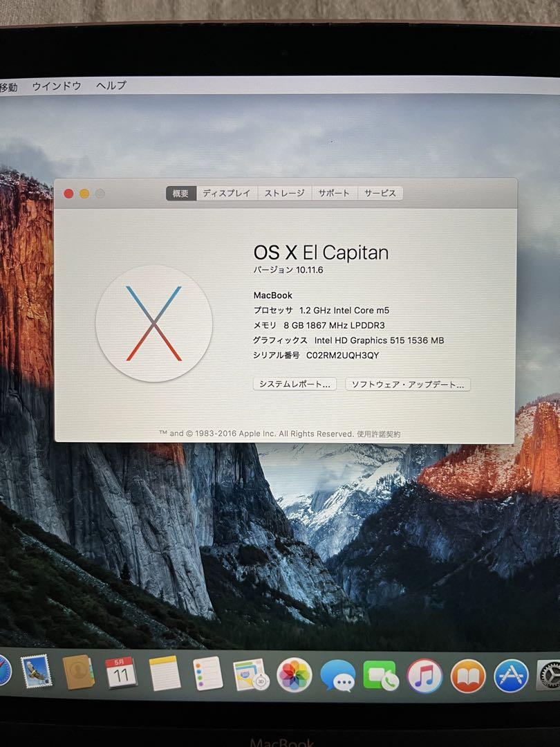Minimize the About This Mac window

tap(84, 194)
